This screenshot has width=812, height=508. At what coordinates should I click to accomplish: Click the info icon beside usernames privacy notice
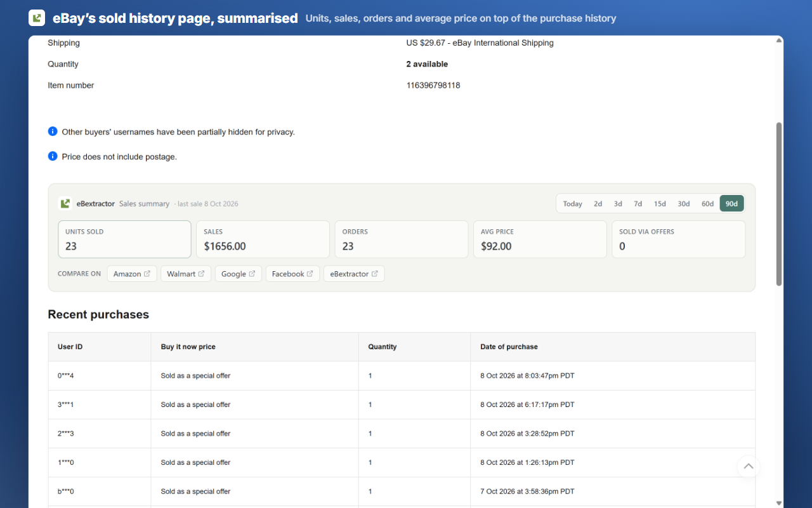pos(53,131)
